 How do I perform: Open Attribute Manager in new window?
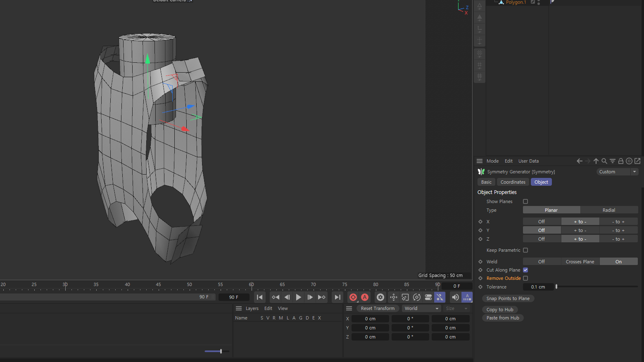pos(637,161)
